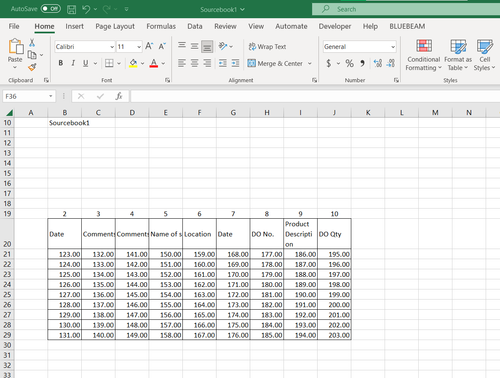
Task: Click Select All triangle corner
Action: click(x=9, y=113)
